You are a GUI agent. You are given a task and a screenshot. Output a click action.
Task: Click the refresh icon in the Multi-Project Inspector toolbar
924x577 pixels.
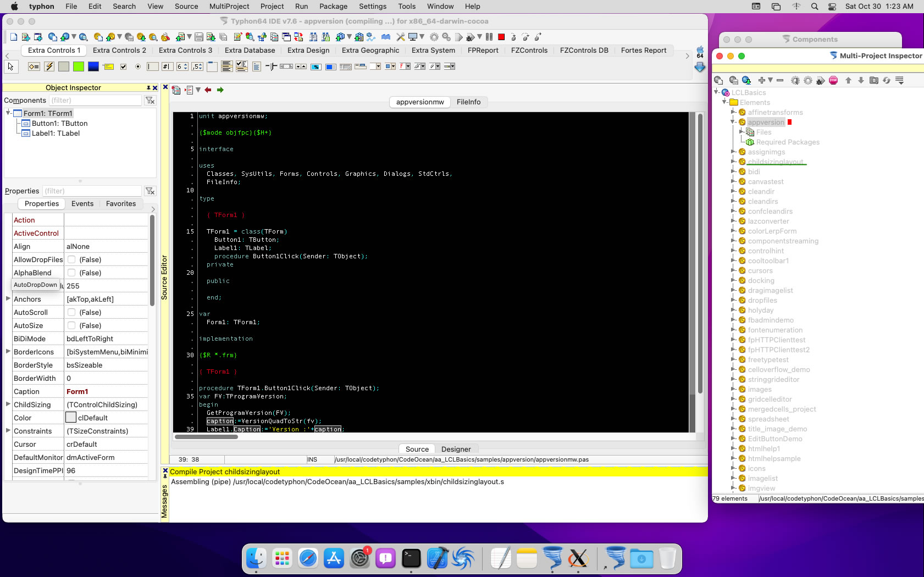(887, 80)
